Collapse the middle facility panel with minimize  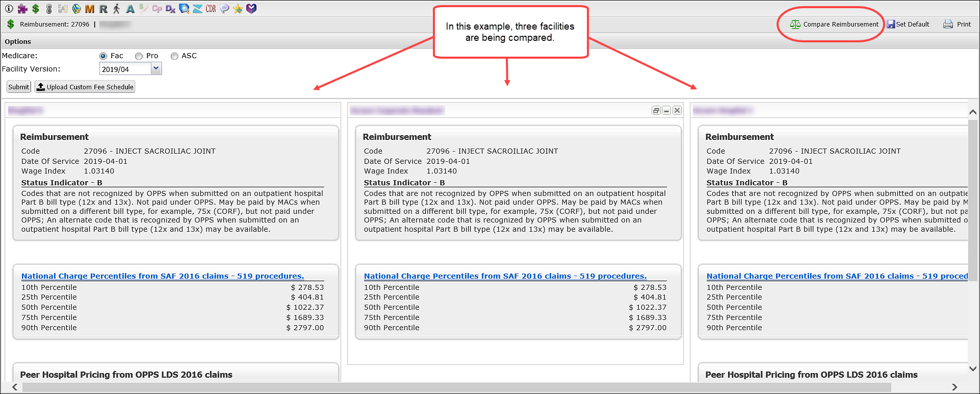pos(666,110)
